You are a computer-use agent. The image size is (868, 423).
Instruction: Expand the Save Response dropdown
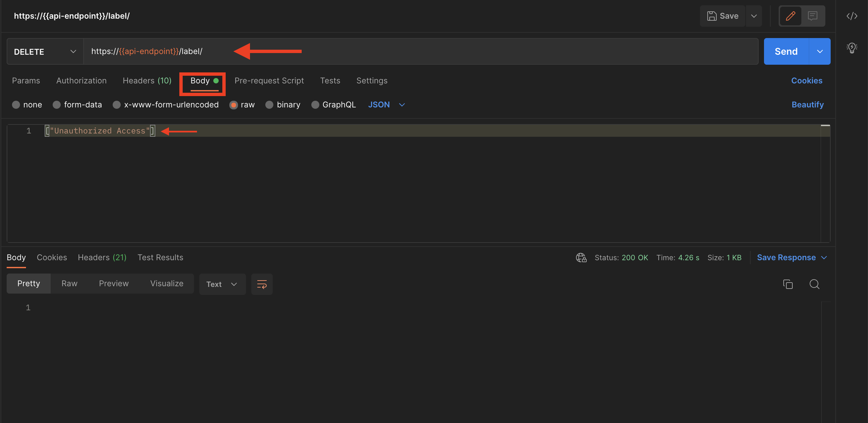pyautogui.click(x=824, y=258)
